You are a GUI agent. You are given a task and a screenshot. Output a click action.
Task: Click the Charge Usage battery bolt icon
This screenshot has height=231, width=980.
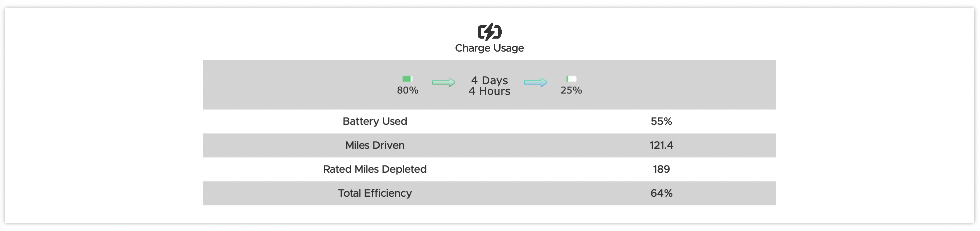click(490, 32)
